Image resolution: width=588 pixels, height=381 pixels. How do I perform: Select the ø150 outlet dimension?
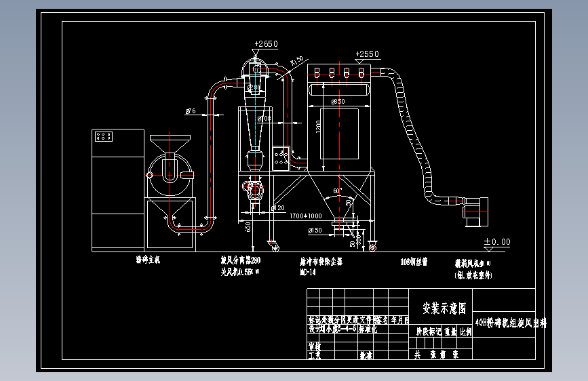pyautogui.click(x=315, y=230)
